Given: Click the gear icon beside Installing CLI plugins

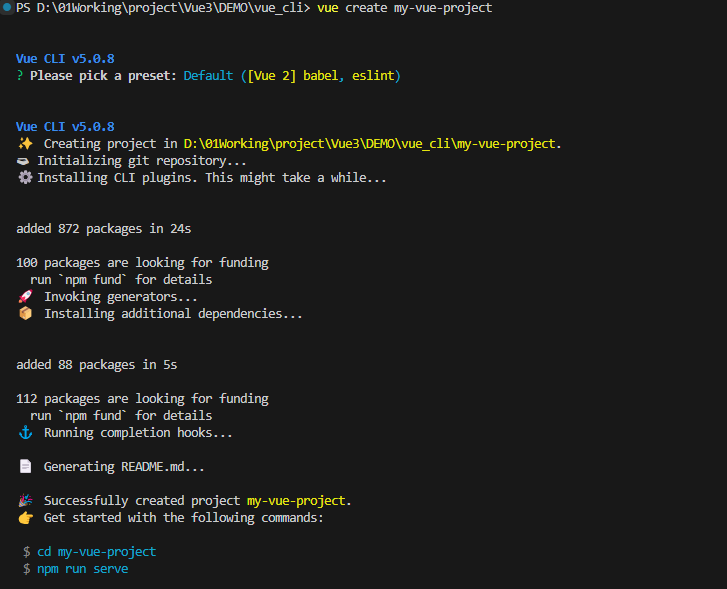Looking at the screenshot, I should coord(25,178).
